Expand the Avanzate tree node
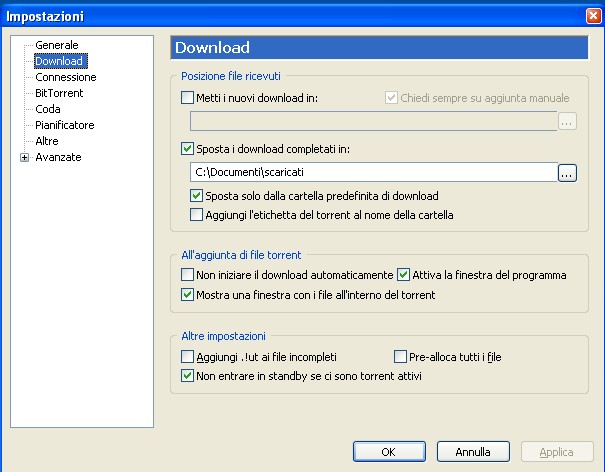The image size is (605, 472). (25, 157)
